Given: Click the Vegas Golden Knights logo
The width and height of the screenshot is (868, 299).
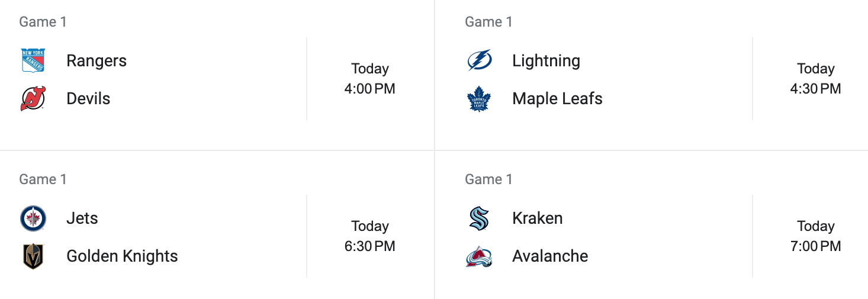Looking at the screenshot, I should tap(33, 256).
